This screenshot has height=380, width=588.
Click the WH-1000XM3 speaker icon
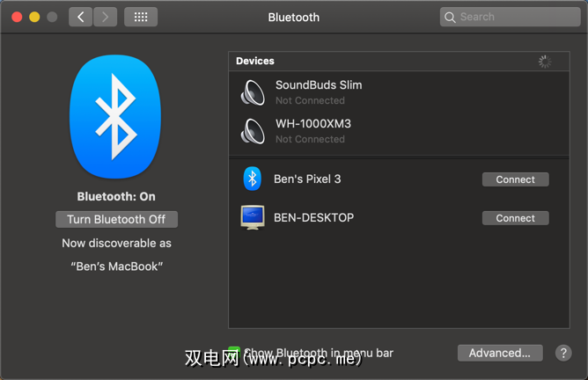pyautogui.click(x=253, y=131)
